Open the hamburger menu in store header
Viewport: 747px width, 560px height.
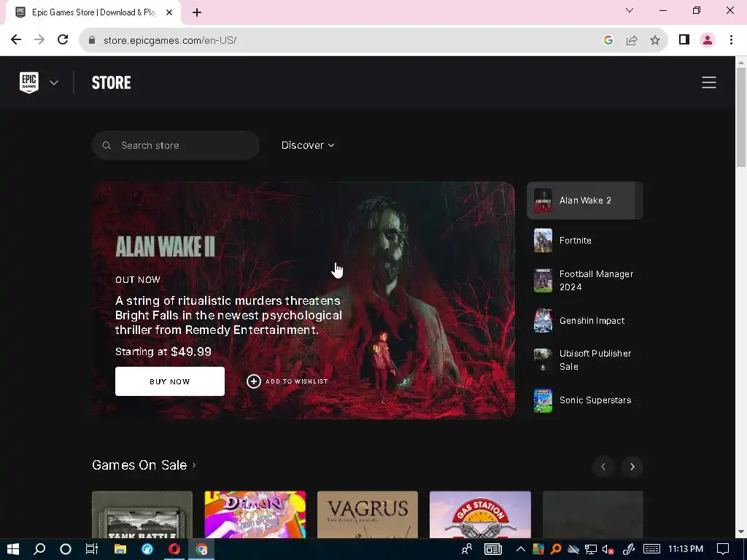709,82
